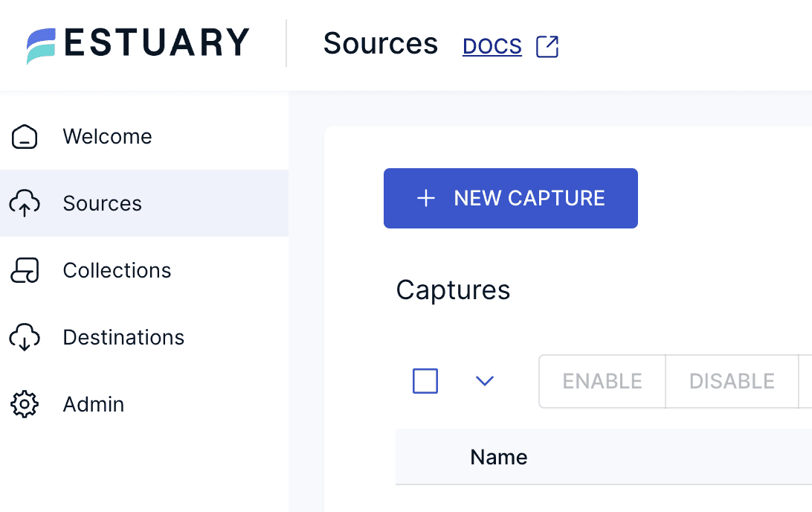The height and width of the screenshot is (512, 812).
Task: Navigate to the Destinations label
Action: tap(123, 338)
